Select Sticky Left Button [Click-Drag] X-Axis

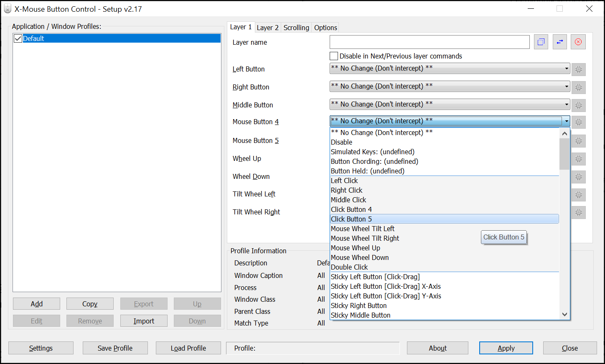click(445, 286)
